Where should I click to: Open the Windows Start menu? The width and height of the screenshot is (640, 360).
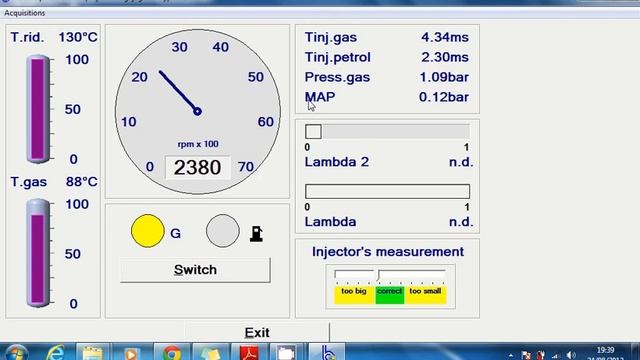16,353
